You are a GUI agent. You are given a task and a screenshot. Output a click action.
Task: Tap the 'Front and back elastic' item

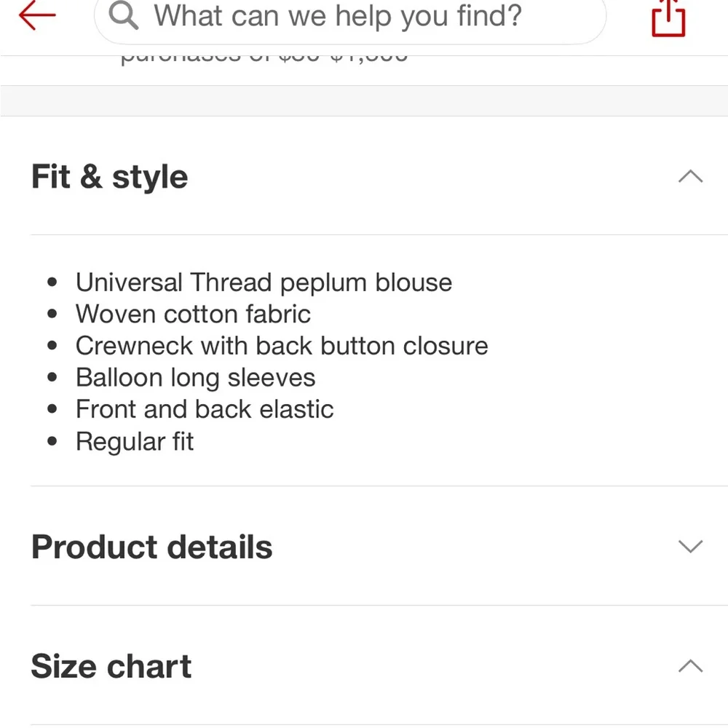click(x=205, y=409)
